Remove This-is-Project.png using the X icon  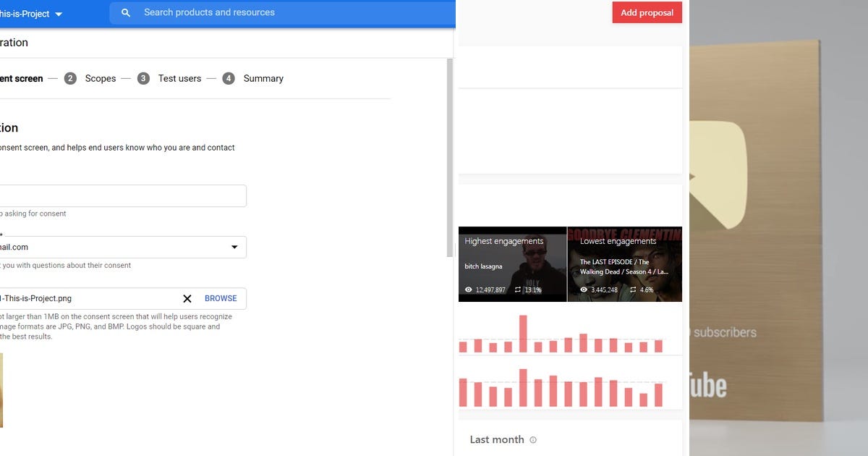(x=187, y=298)
